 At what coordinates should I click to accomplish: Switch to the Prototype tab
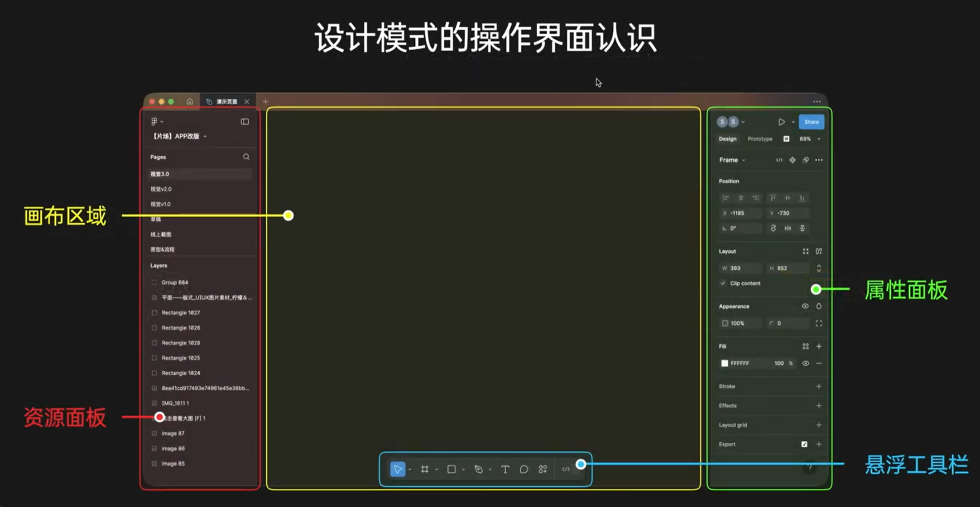point(760,139)
